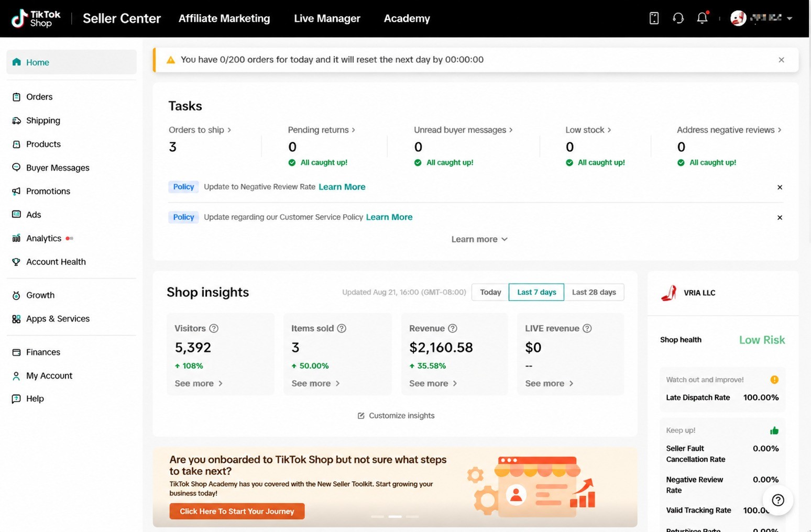Click See more under LIVE revenue

549,383
